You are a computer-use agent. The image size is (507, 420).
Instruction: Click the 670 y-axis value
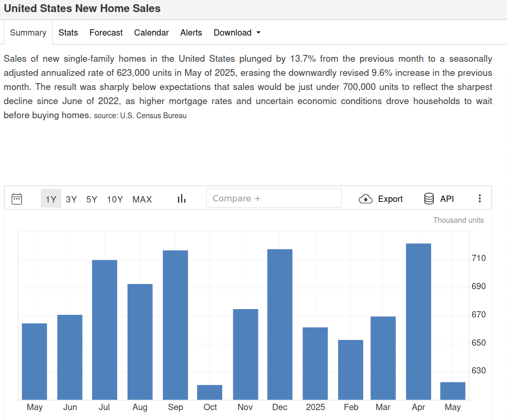pos(479,314)
